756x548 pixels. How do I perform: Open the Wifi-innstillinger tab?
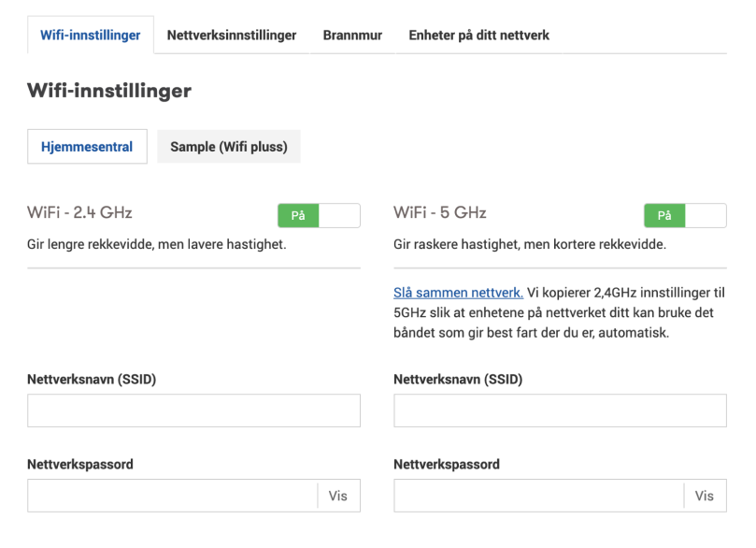[x=90, y=36]
